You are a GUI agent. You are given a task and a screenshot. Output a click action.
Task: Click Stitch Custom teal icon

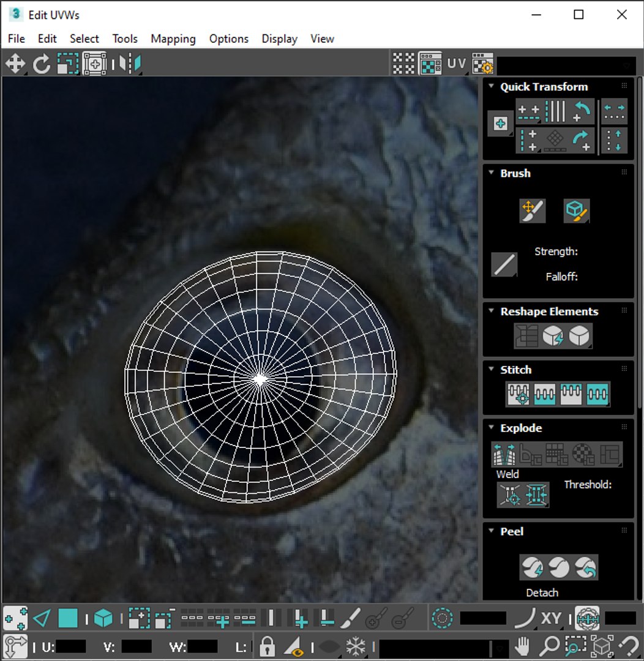click(597, 394)
